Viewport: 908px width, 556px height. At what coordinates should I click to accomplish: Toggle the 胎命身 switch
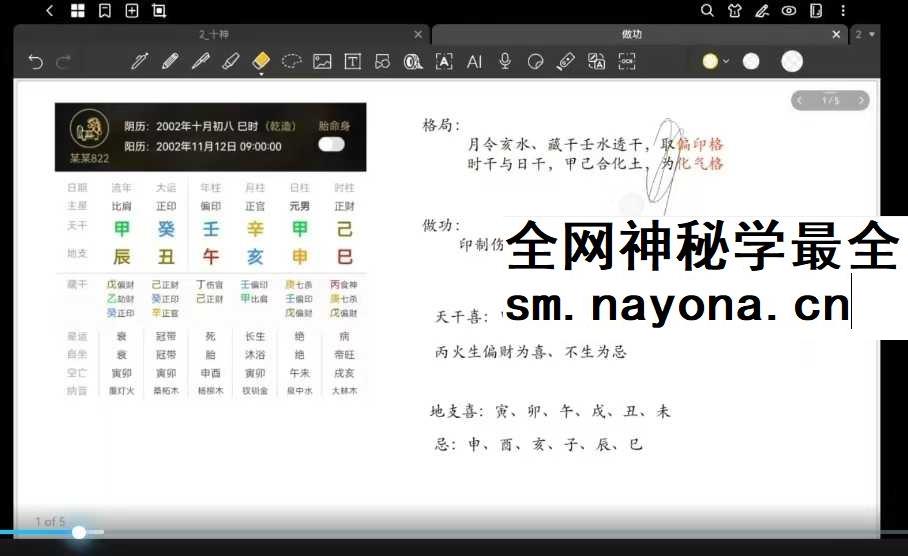331,144
